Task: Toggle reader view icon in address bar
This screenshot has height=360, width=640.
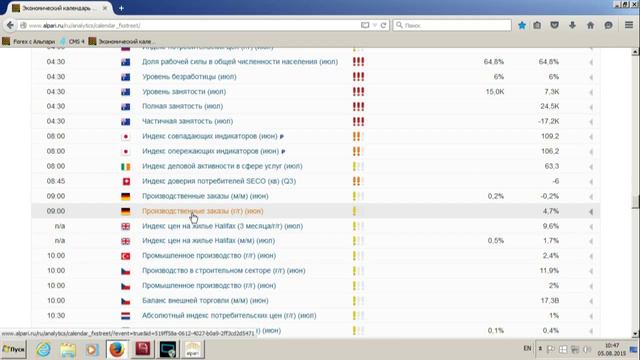Action: [365, 25]
